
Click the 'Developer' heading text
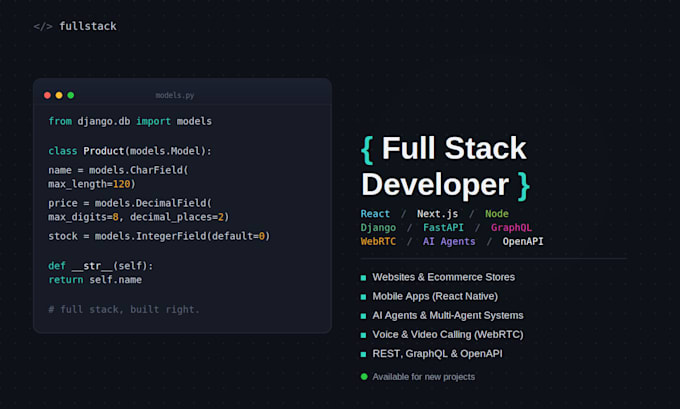point(435,185)
